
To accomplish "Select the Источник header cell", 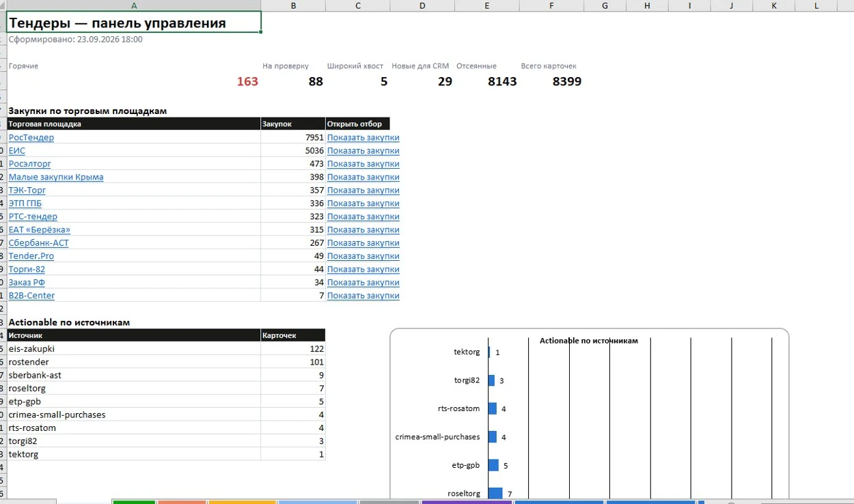I will pyautogui.click(x=134, y=335).
